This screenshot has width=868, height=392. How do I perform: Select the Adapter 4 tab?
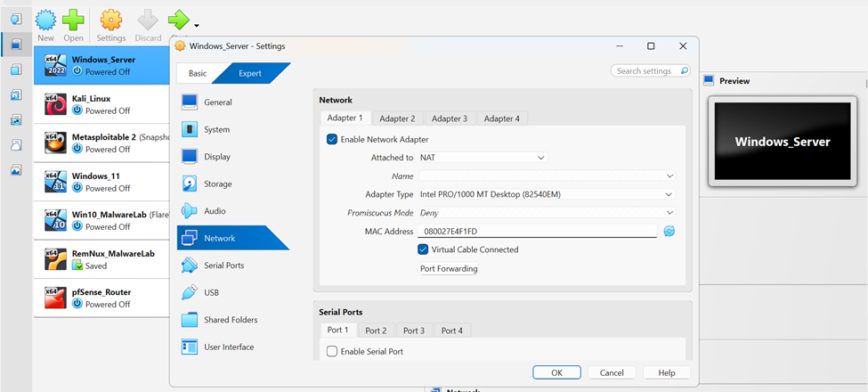coord(502,118)
